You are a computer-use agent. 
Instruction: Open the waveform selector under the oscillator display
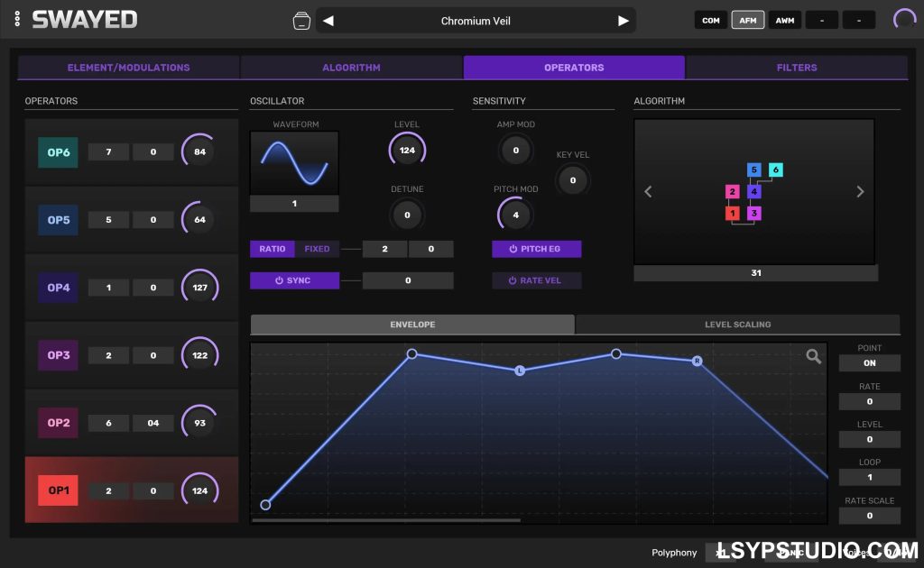click(x=294, y=204)
